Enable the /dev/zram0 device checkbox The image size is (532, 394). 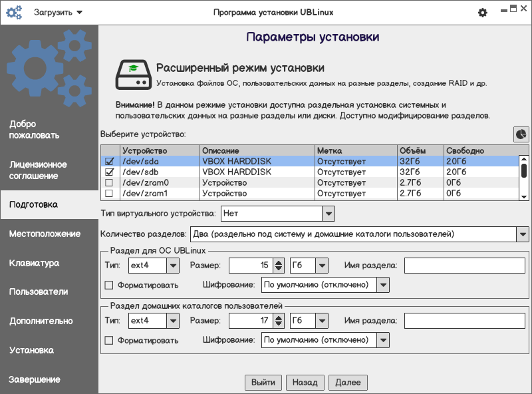point(109,182)
